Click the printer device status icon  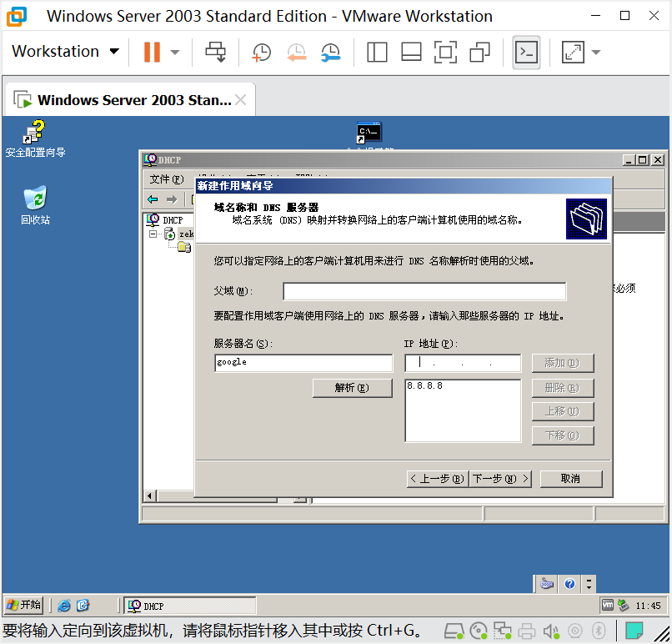pos(527,631)
